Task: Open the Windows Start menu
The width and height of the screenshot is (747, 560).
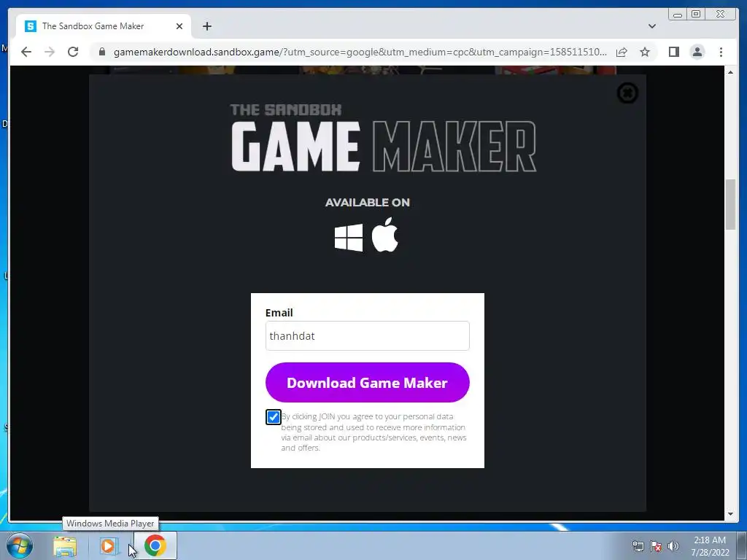Action: pyautogui.click(x=20, y=545)
